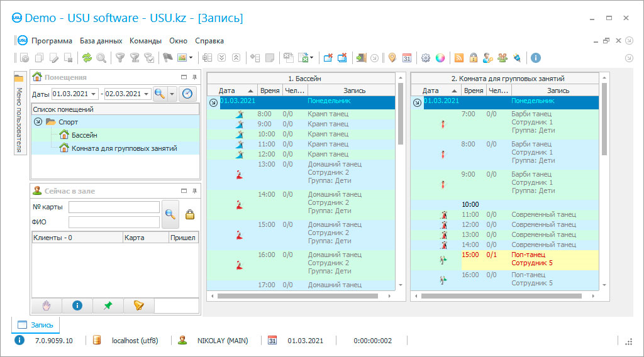Click the status bar blue info icon
This screenshot has width=644, height=357.
(19, 341)
